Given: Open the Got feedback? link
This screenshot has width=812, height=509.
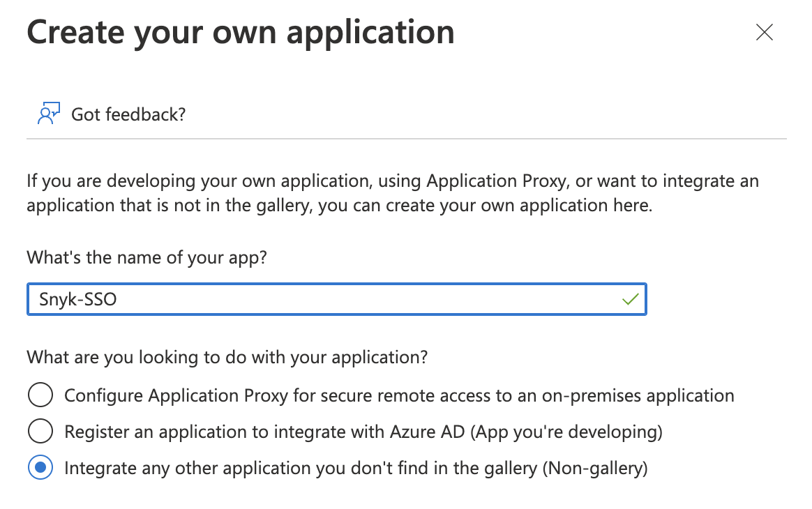Looking at the screenshot, I should [x=127, y=114].
